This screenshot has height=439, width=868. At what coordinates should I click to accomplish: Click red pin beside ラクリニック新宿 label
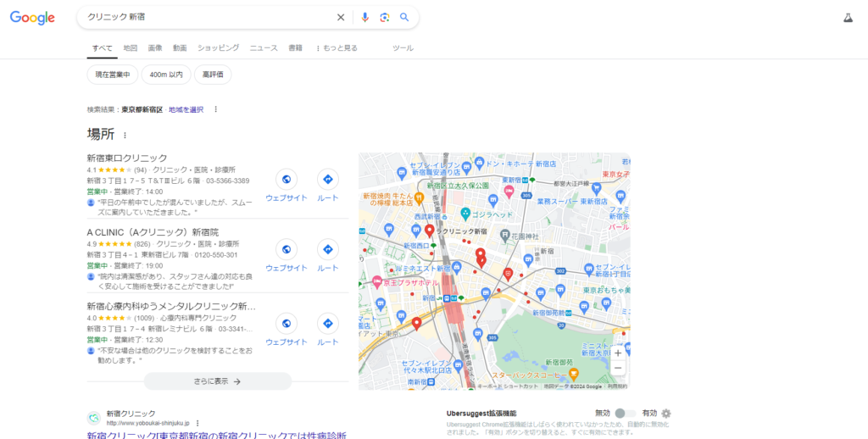click(x=429, y=231)
